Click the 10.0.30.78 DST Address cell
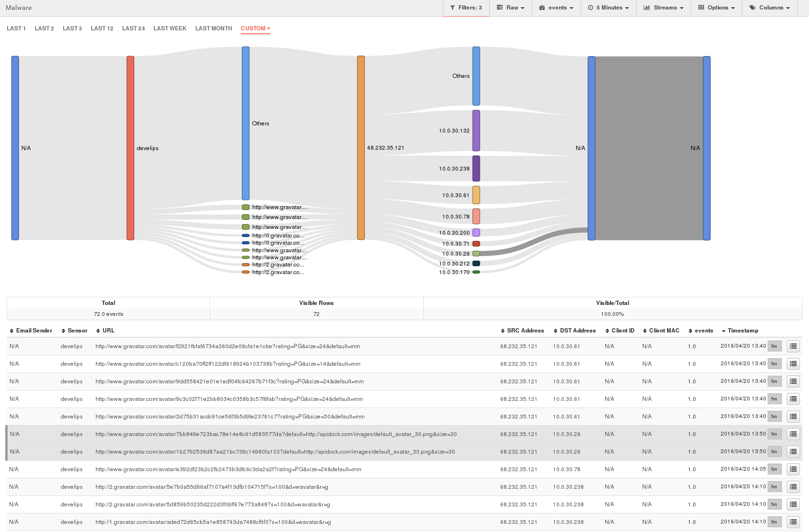This screenshot has width=809, height=532. tap(566, 469)
